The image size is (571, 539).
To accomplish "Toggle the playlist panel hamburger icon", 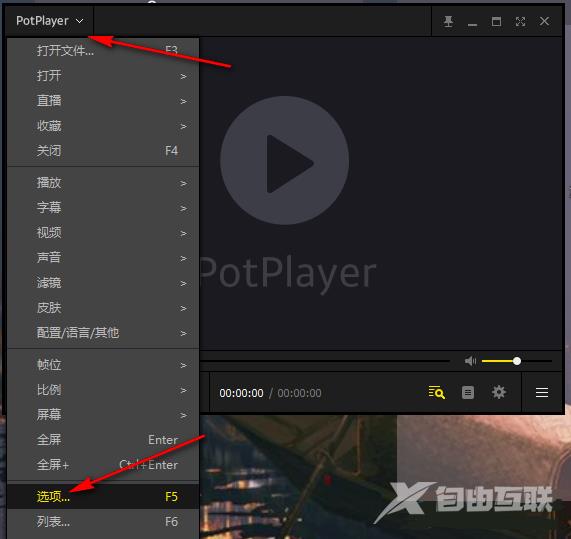I will pos(542,392).
